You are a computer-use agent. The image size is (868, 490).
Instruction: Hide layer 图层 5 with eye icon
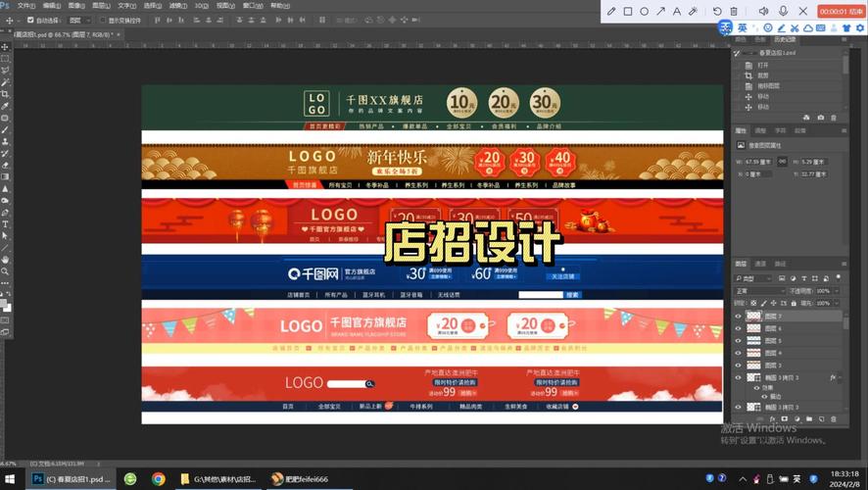[x=738, y=340]
